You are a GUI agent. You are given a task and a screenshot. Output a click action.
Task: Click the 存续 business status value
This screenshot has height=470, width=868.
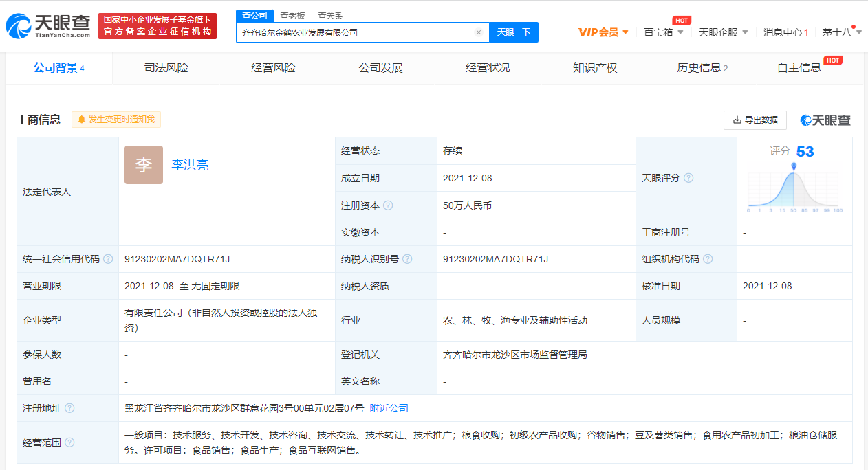453,150
